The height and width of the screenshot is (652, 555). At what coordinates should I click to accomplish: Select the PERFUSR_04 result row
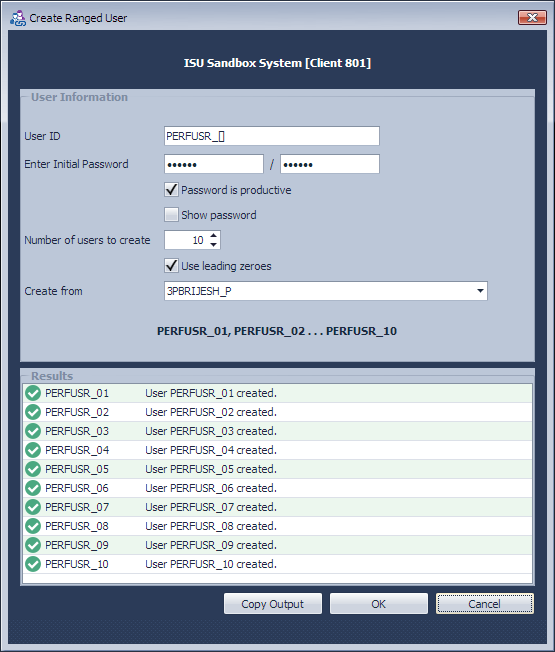277,450
